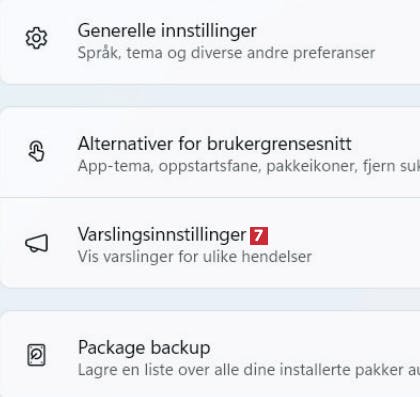Click the word 'Generelle' in the first heading
The width and height of the screenshot is (420, 397).
pyautogui.click(x=117, y=31)
